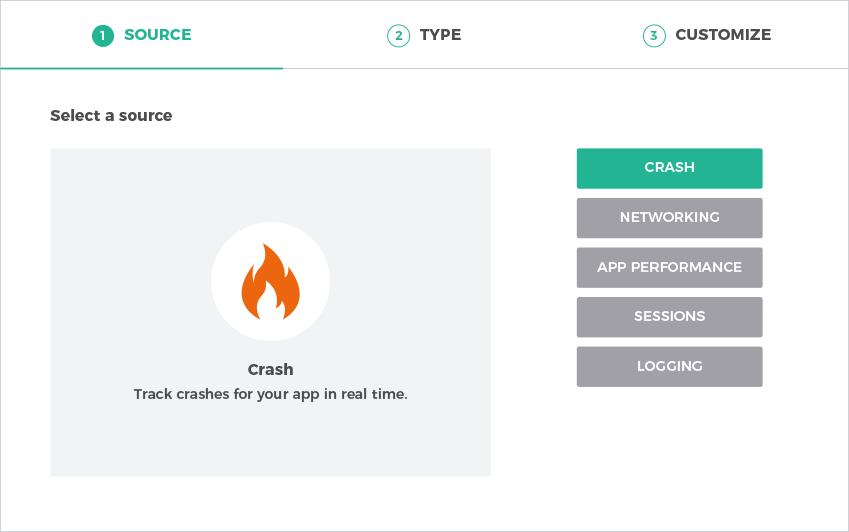This screenshot has height=532, width=849.
Task: Choose the LOGGING source button
Action: tap(669, 366)
